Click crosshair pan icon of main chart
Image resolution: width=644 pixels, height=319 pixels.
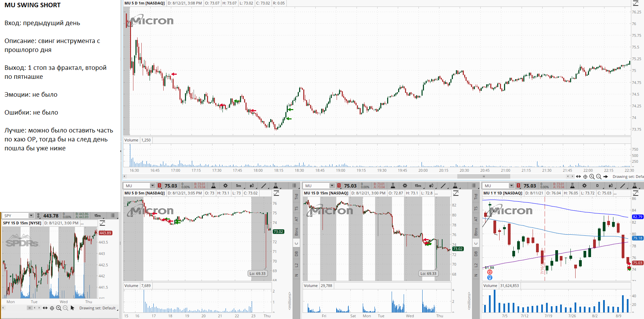tap(585, 177)
